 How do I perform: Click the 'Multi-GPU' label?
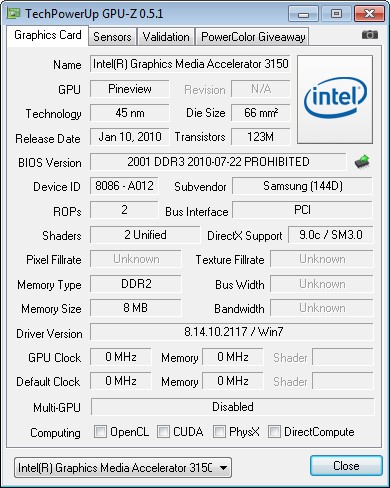pos(57,408)
